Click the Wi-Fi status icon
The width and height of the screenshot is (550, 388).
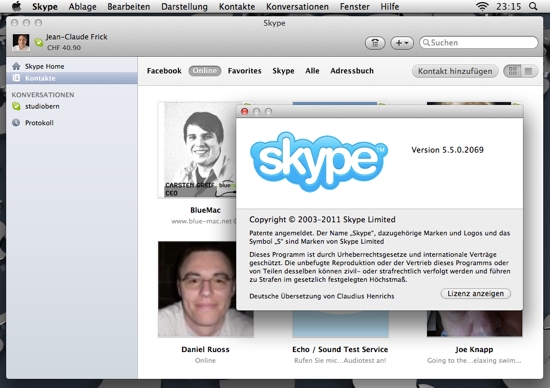482,6
